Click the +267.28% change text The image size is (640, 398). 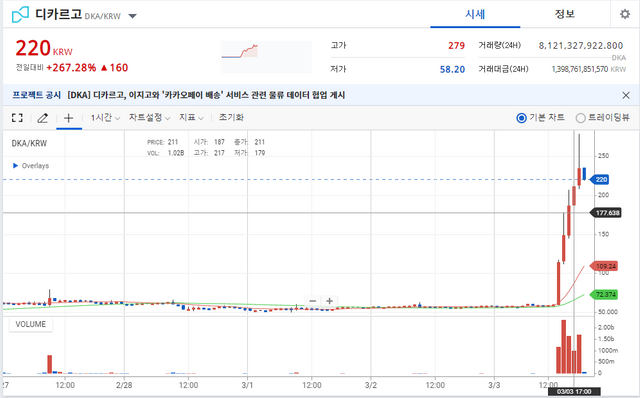[x=71, y=68]
